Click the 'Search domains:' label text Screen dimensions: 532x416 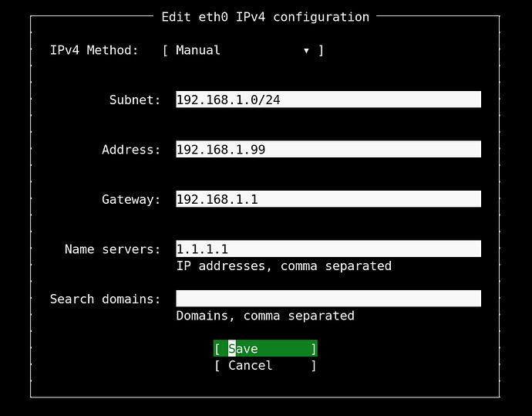[x=105, y=299]
